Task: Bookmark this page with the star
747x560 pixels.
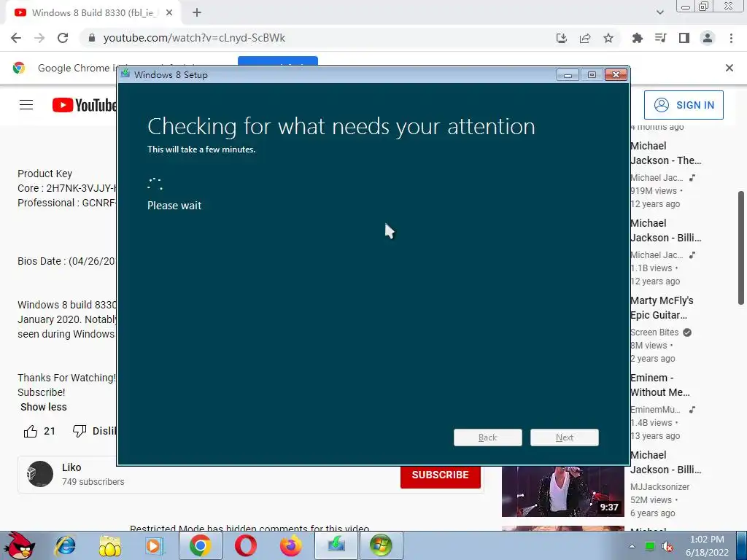Action: tap(608, 38)
